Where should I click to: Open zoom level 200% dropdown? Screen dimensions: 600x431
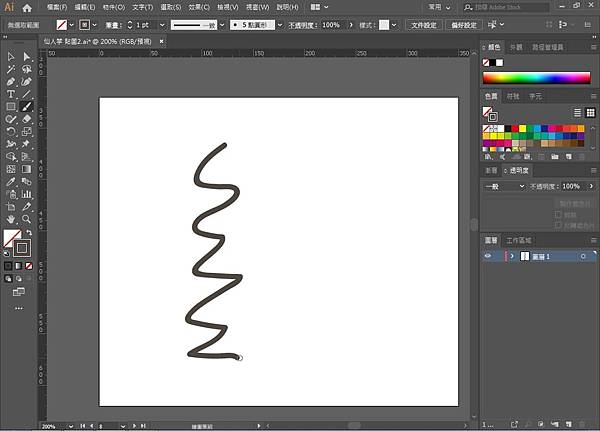pyautogui.click(x=71, y=426)
